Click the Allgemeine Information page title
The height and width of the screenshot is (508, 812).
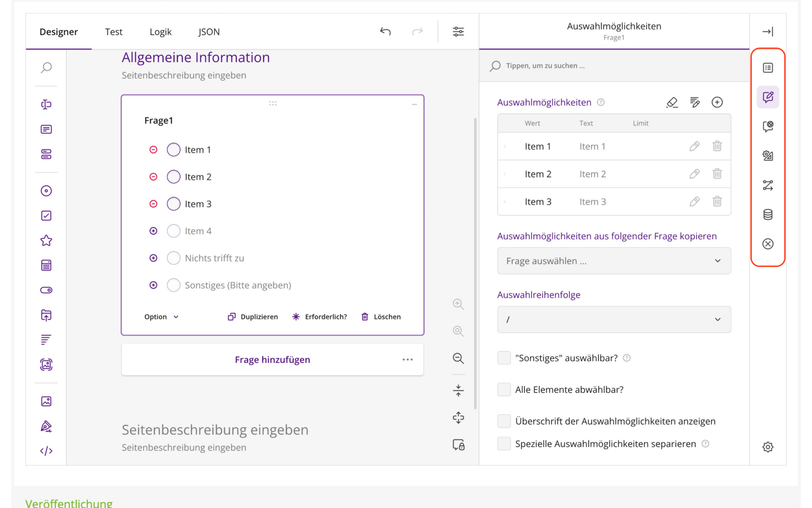196,57
